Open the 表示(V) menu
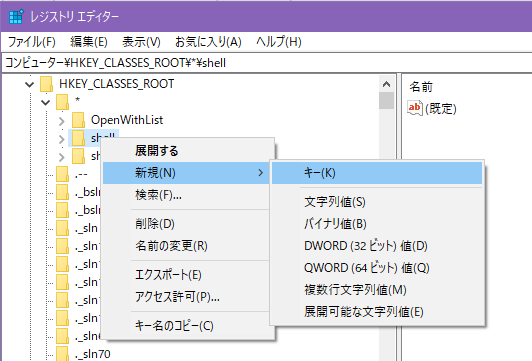 (141, 42)
